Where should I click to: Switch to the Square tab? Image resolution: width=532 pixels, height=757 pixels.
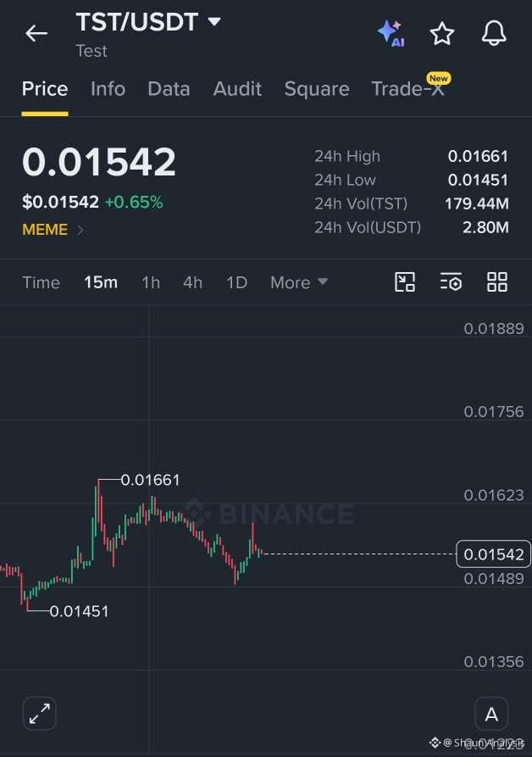coord(317,89)
